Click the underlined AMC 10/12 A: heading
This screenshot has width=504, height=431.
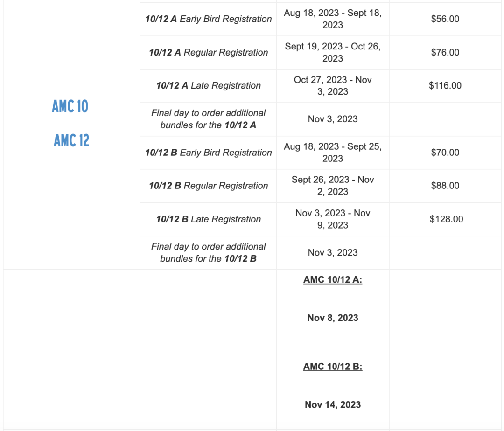click(x=333, y=280)
